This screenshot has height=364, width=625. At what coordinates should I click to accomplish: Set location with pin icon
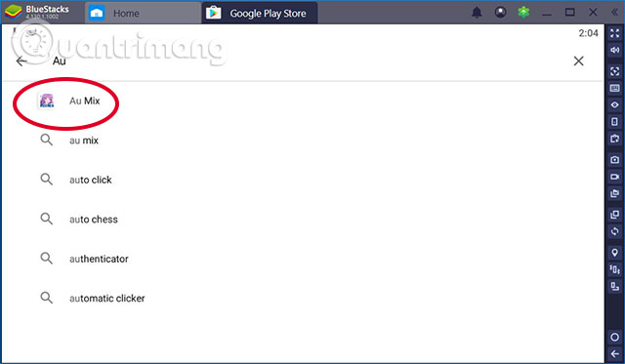coord(614,253)
